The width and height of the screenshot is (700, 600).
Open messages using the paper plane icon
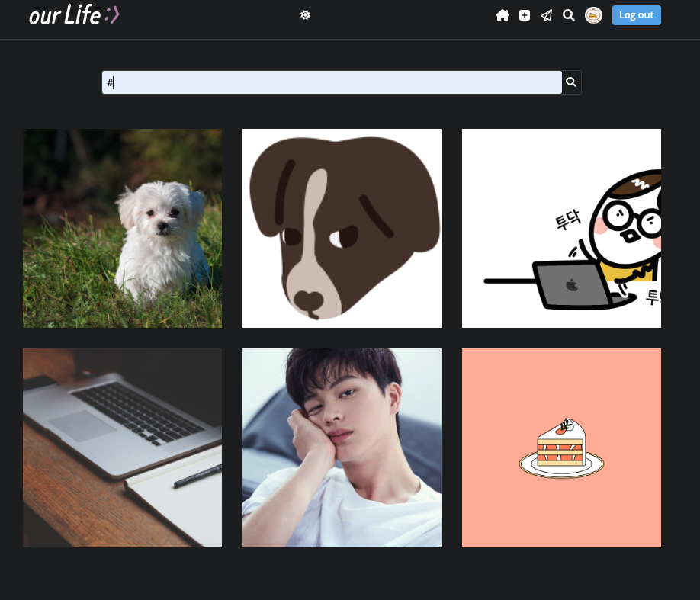(546, 15)
